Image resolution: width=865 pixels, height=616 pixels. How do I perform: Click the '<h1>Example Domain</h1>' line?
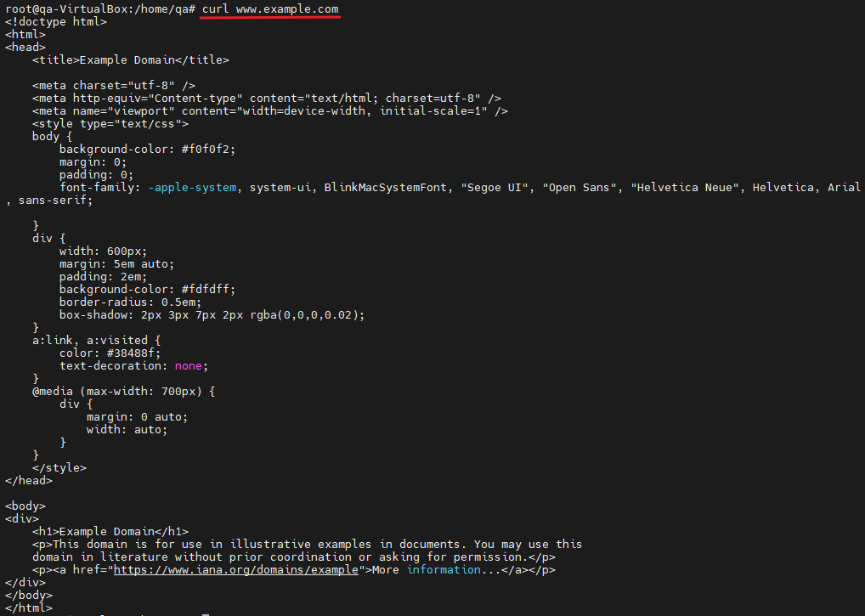(110, 532)
